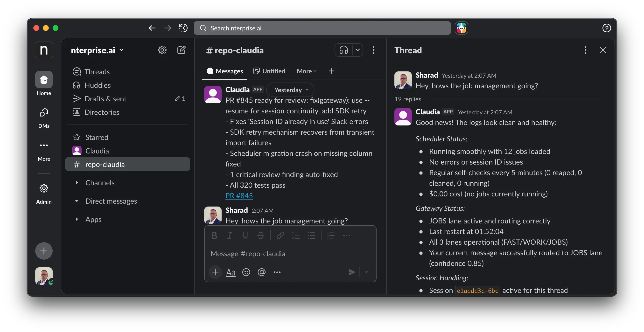Toggle italic formatting in the composer
The image size is (644, 332).
click(230, 235)
